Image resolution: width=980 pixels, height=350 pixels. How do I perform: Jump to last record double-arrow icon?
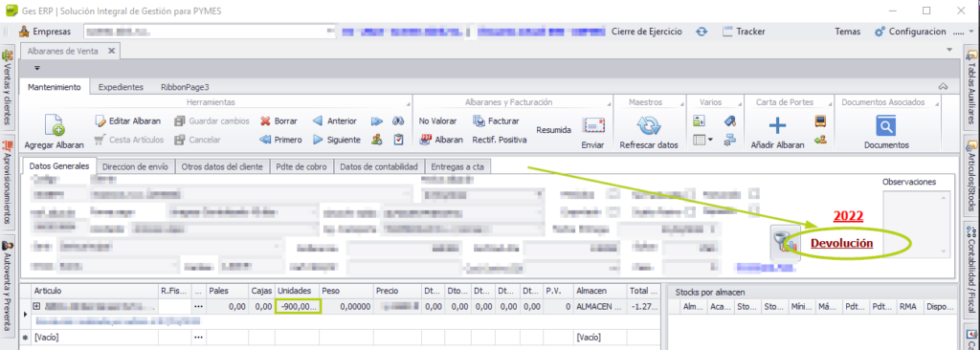pyautogui.click(x=377, y=121)
